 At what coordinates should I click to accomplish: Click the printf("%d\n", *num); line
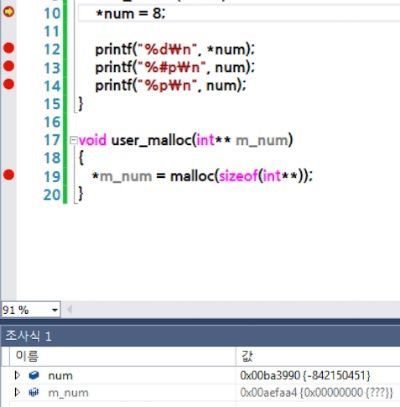[175, 49]
